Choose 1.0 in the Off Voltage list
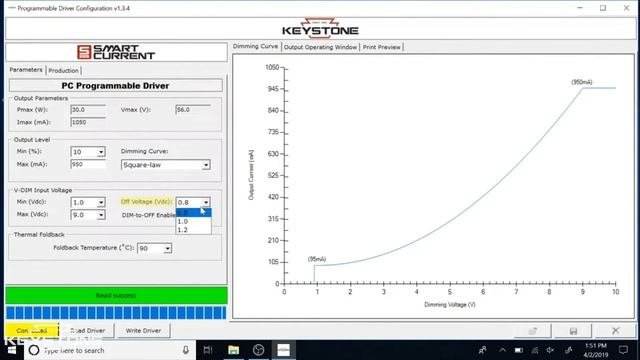This screenshot has height=360, width=640. pos(193,221)
